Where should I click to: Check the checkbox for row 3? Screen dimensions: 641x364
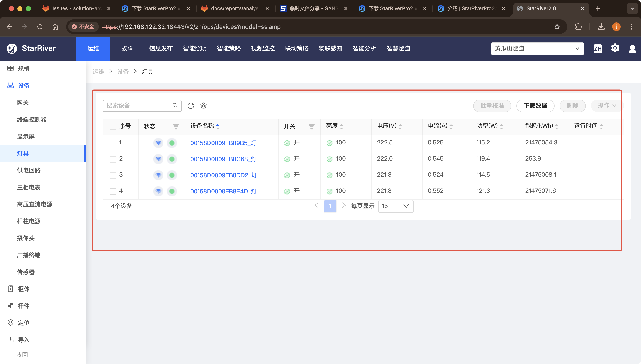113,175
